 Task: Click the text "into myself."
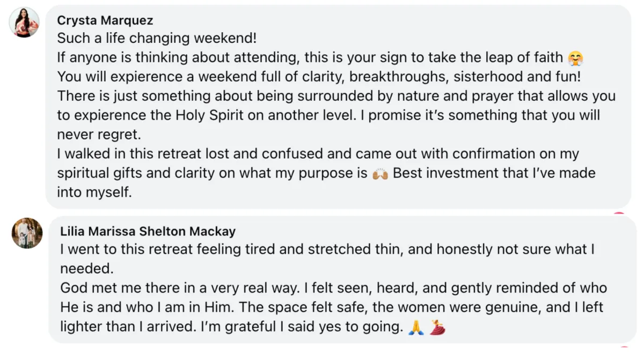(x=94, y=193)
